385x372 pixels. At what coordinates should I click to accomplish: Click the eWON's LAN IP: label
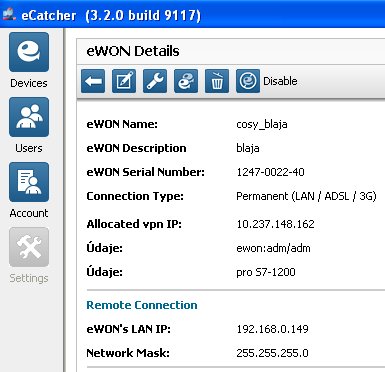coord(128,329)
